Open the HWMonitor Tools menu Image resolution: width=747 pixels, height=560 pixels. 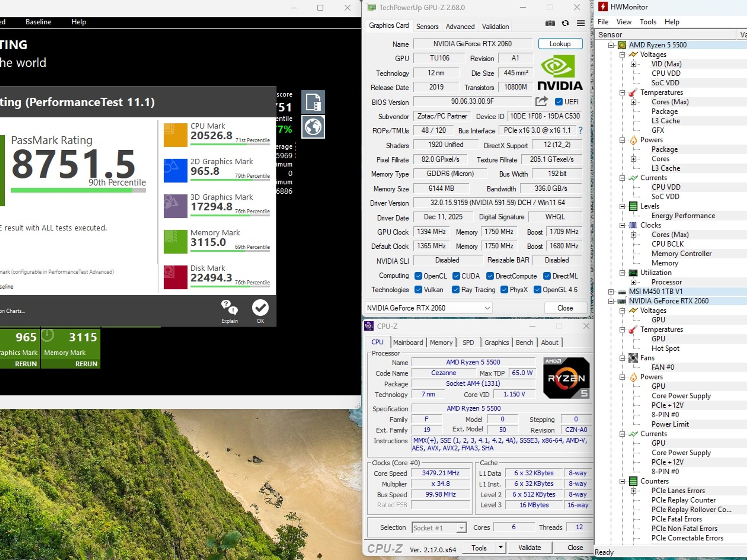tap(648, 22)
